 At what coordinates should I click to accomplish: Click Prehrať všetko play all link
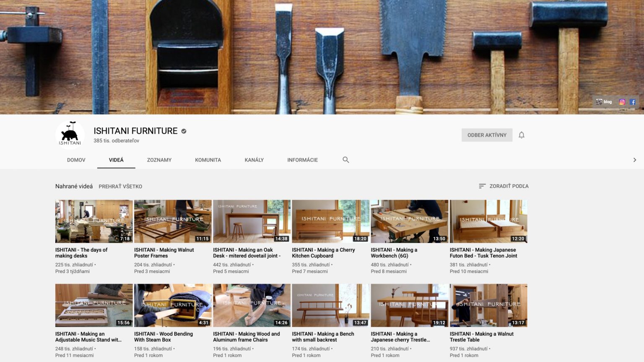pos(120,186)
